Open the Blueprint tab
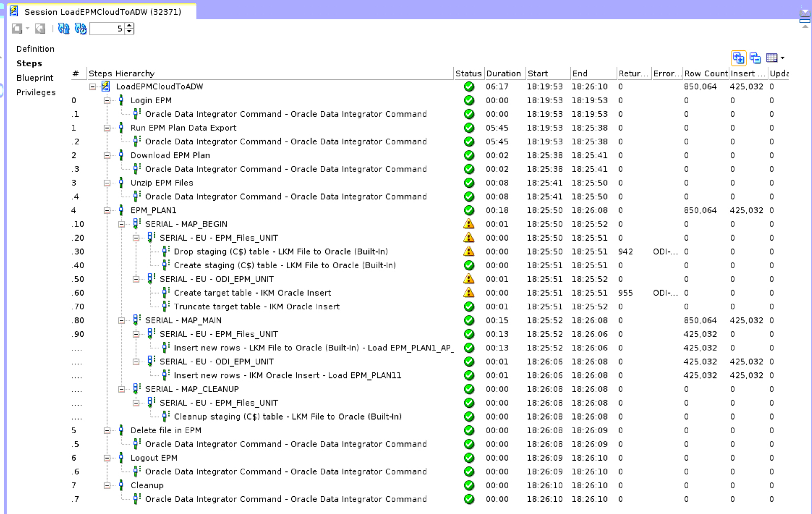The height and width of the screenshot is (514, 812). [35, 78]
